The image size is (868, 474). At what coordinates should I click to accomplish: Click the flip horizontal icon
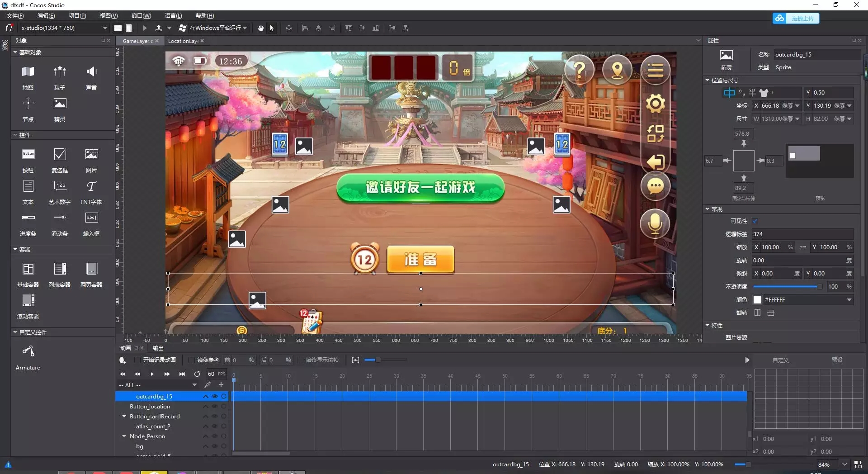coord(757,313)
